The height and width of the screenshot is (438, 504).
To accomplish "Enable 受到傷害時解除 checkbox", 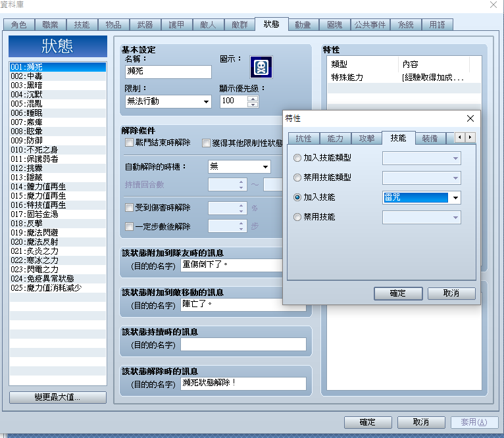I will tap(129, 208).
